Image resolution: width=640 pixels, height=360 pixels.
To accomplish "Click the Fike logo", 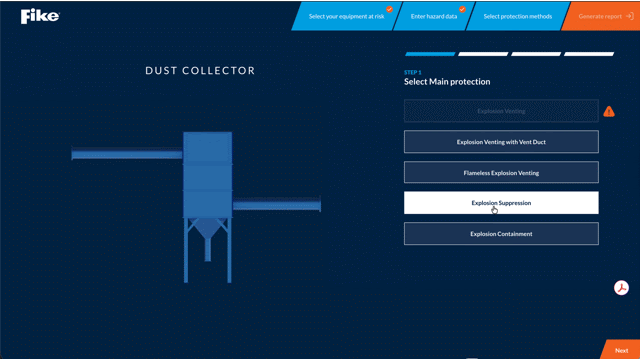I will [40, 16].
